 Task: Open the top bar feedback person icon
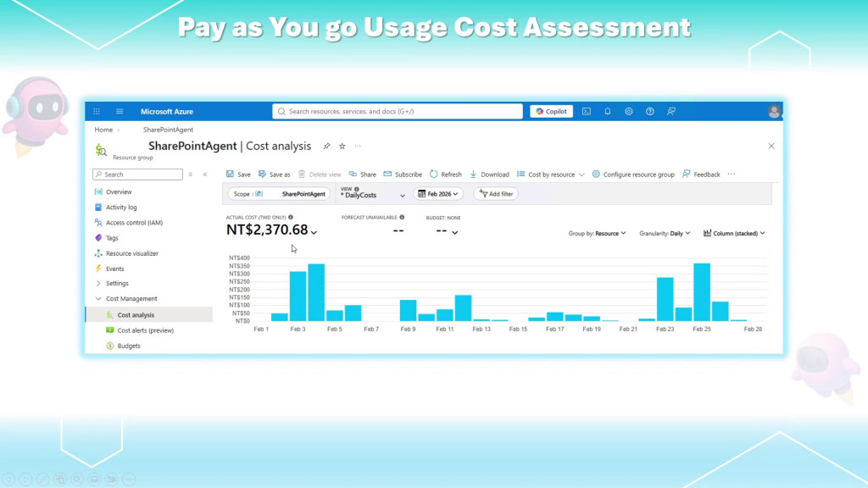671,111
